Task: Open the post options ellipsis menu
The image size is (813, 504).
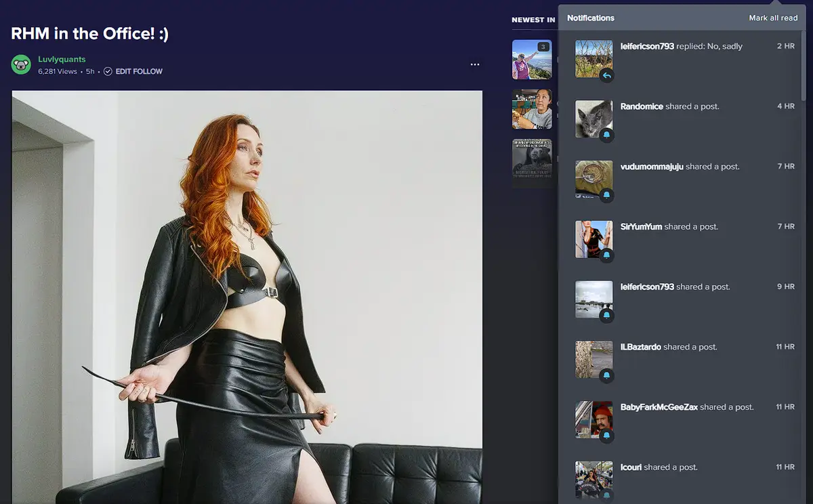Action: coord(475,64)
